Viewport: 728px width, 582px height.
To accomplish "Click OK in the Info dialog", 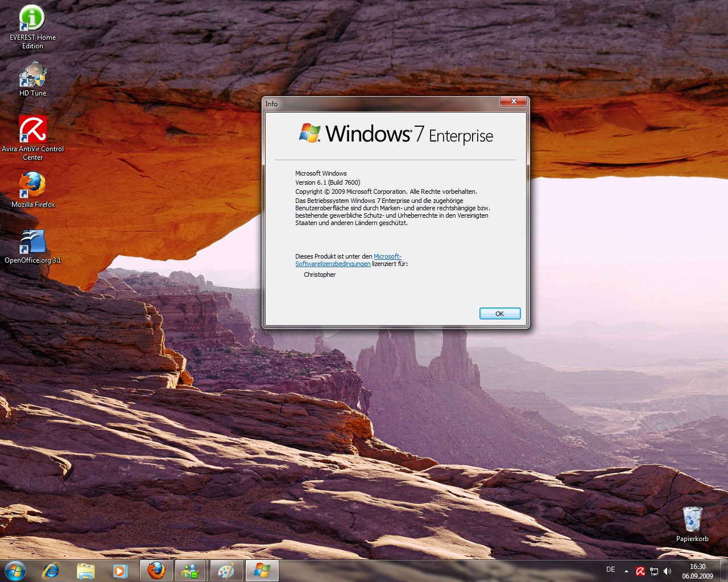I will tap(499, 314).
